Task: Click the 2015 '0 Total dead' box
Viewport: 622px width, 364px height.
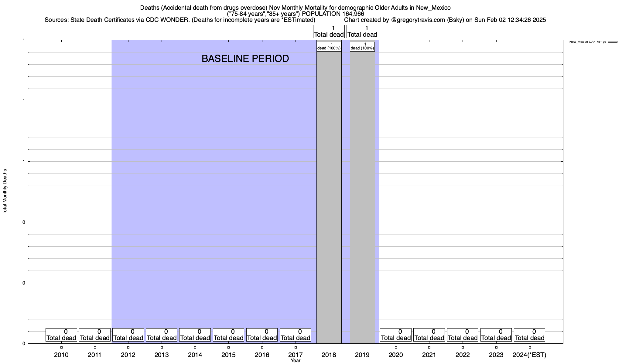Action: [x=228, y=335]
